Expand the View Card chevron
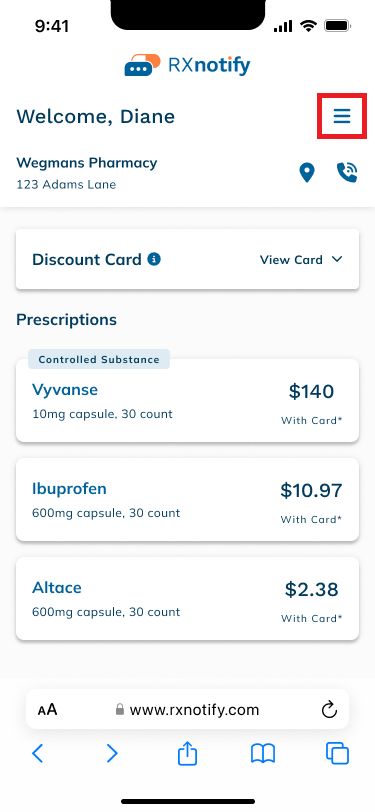 (337, 259)
